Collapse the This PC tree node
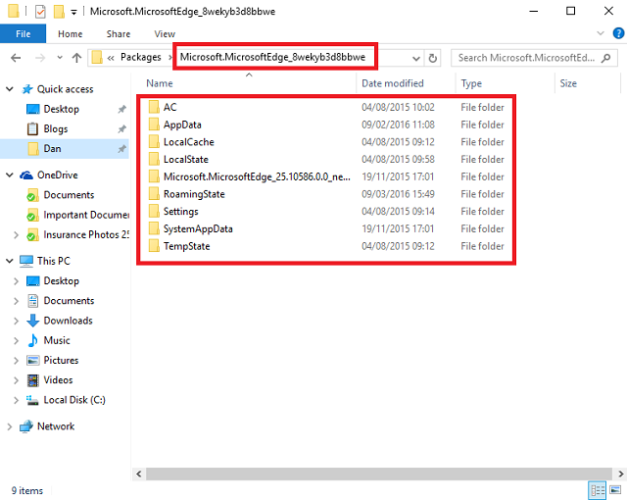Screen dimensions: 627x500 [x=10, y=261]
